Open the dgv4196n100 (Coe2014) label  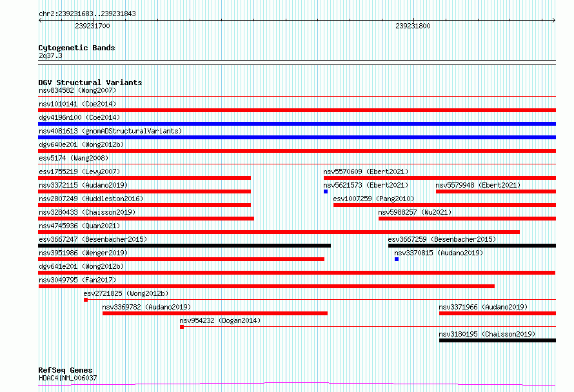coord(79,117)
